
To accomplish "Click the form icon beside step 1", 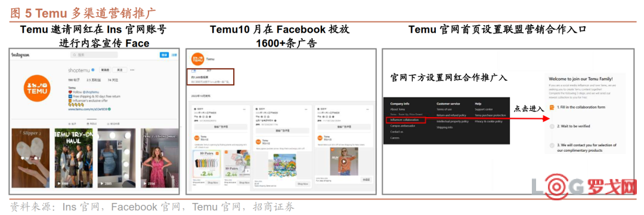I will [x=552, y=107].
